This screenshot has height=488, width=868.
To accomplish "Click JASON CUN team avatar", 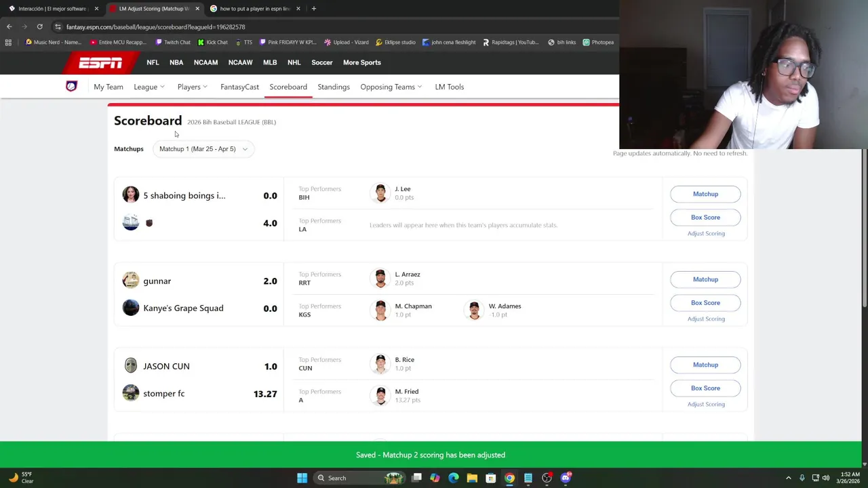I will pyautogui.click(x=131, y=366).
